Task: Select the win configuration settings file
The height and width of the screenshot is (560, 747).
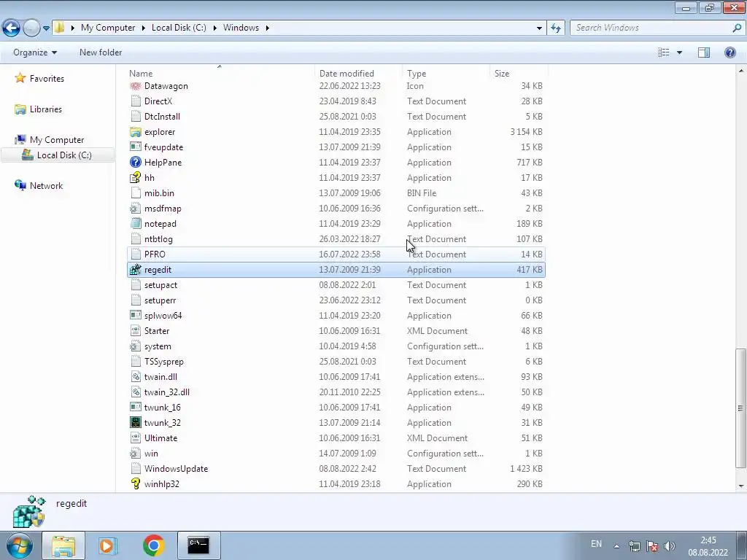Action: click(336, 454)
